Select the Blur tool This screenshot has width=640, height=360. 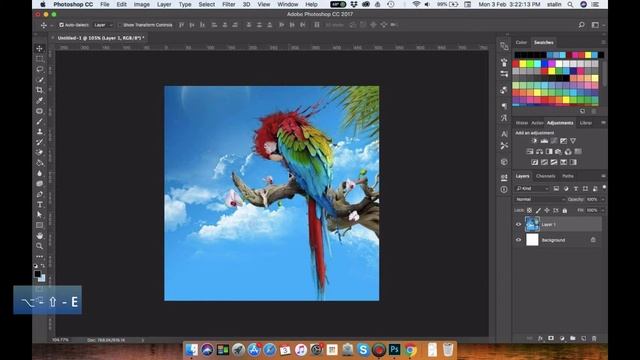point(40,173)
